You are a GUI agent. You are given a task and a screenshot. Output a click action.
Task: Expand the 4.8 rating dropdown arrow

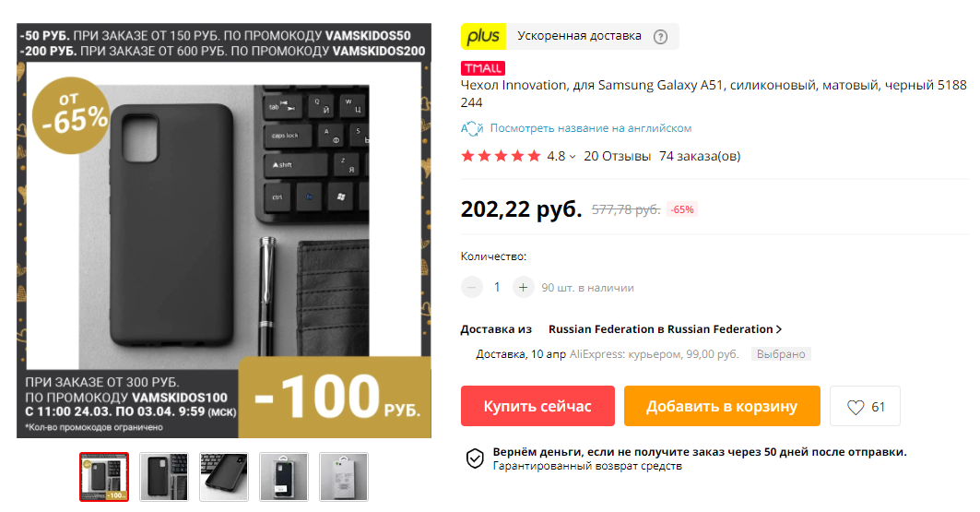[573, 157]
